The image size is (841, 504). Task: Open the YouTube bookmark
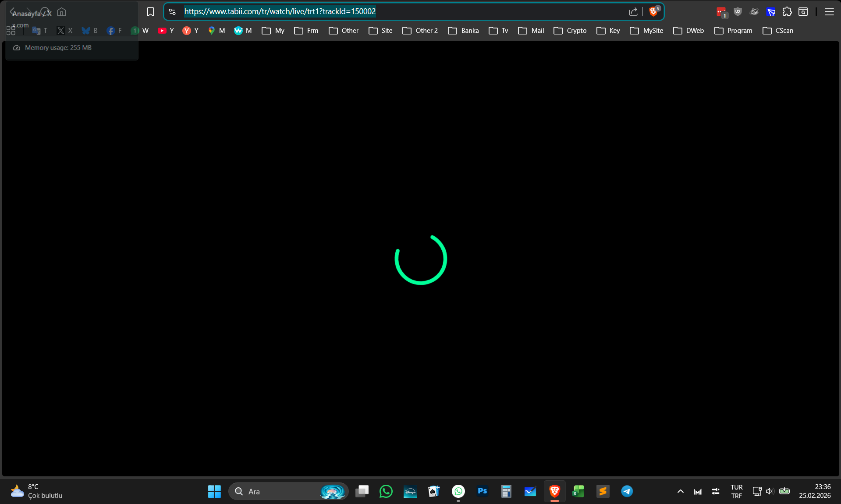tap(166, 31)
